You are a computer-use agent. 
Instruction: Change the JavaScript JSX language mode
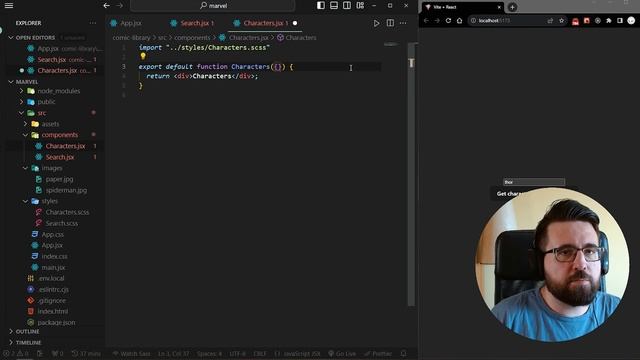(298, 353)
